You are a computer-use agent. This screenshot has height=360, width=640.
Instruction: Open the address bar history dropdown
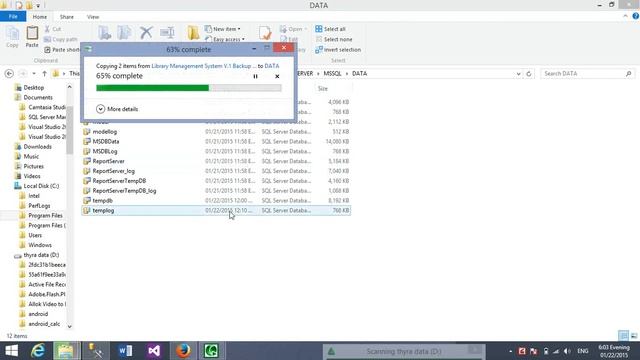(x=518, y=73)
